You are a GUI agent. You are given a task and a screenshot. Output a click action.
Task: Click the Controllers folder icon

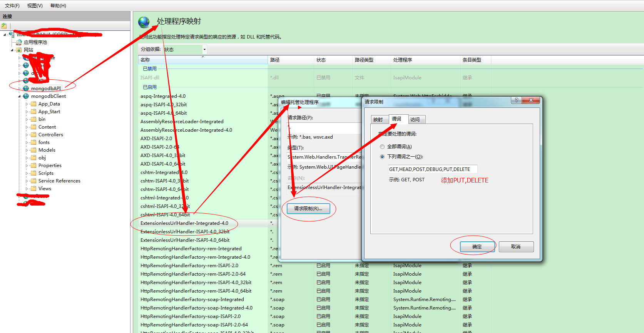[33, 135]
